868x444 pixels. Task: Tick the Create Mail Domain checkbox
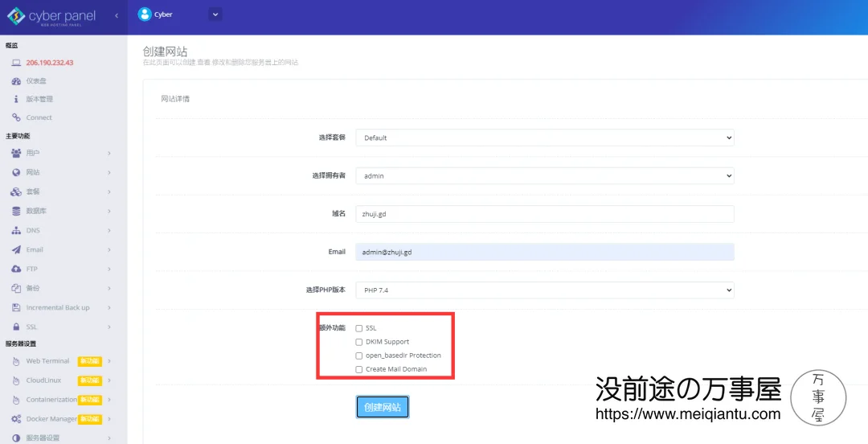click(x=359, y=369)
